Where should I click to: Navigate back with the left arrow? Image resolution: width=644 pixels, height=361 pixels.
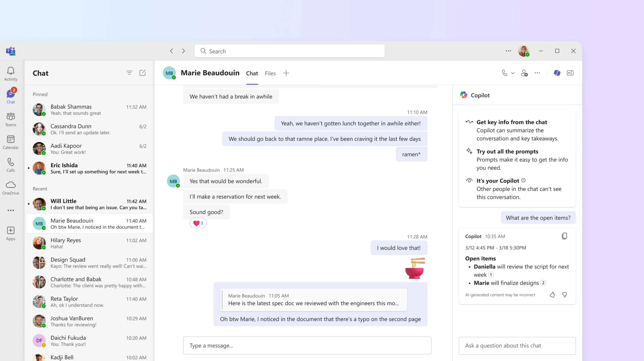point(172,51)
